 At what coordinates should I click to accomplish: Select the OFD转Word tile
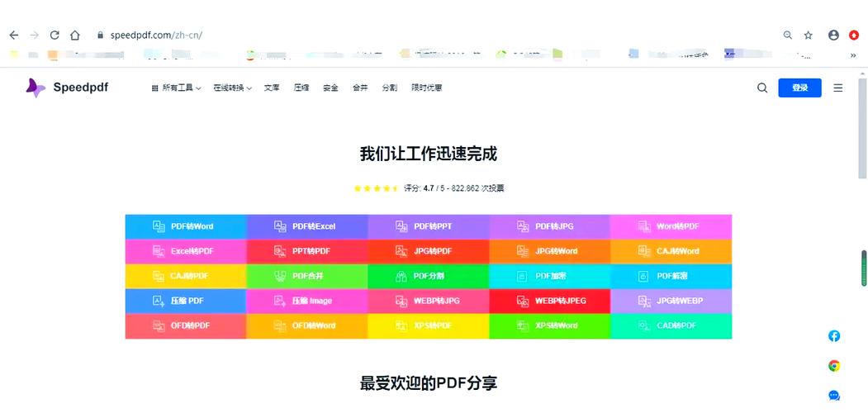pyautogui.click(x=307, y=326)
